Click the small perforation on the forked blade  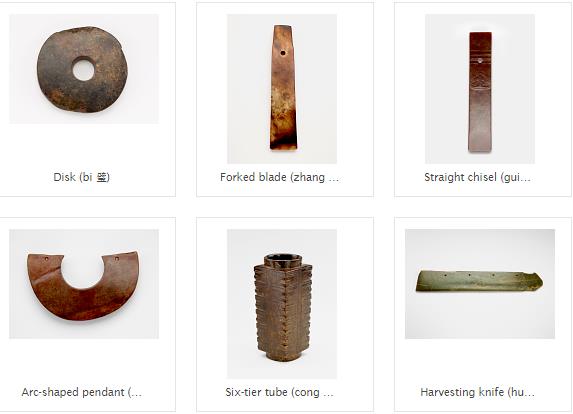[x=283, y=53]
